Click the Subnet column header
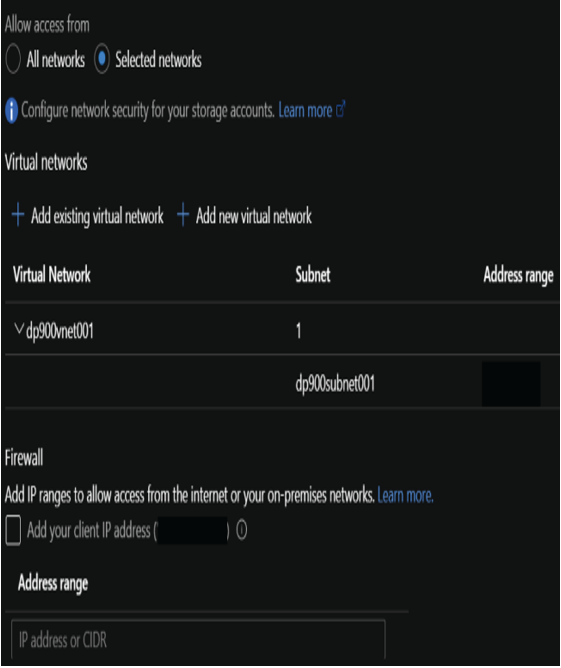The height and width of the screenshot is (668, 561). (x=313, y=274)
